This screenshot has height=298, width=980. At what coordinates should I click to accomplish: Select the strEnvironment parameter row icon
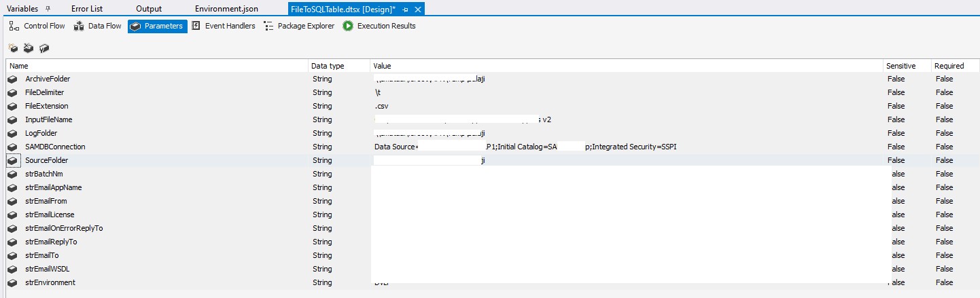pyautogui.click(x=12, y=282)
